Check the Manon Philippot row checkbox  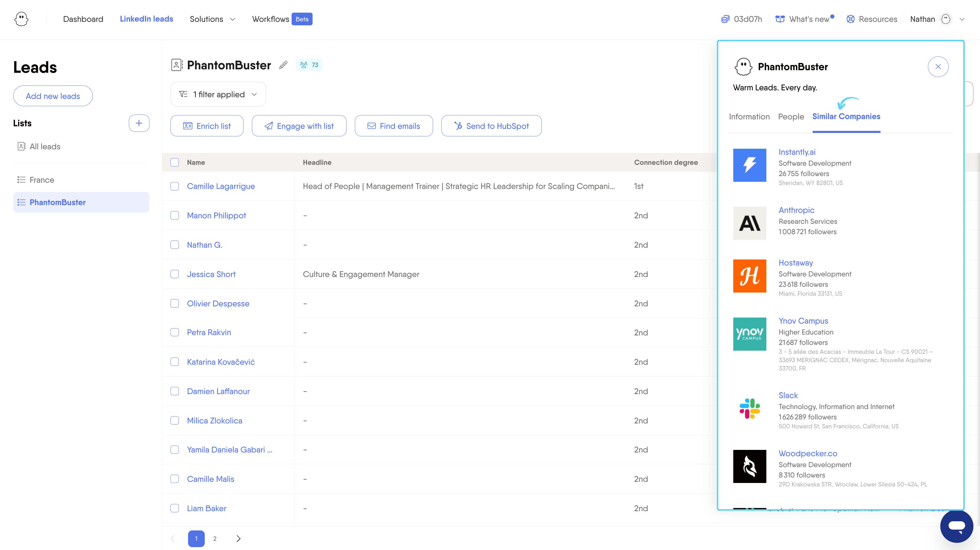point(175,215)
